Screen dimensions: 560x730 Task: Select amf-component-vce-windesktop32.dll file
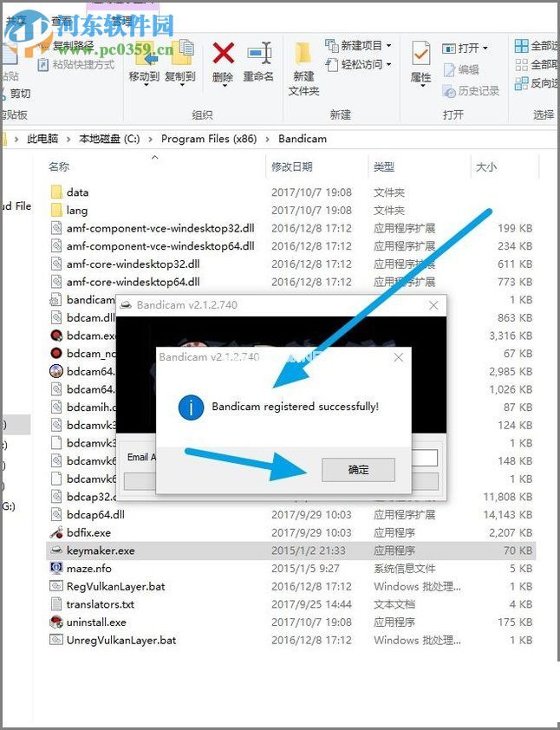(160, 228)
